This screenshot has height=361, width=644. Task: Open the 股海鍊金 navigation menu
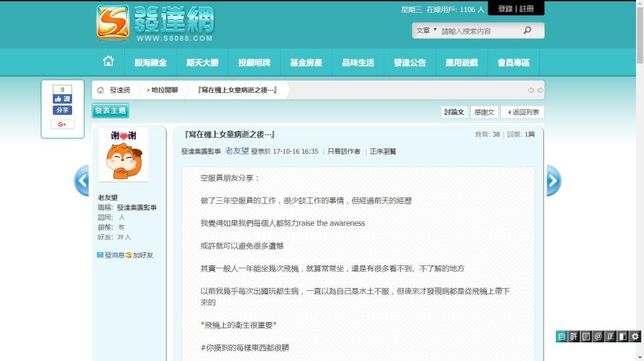click(x=150, y=63)
